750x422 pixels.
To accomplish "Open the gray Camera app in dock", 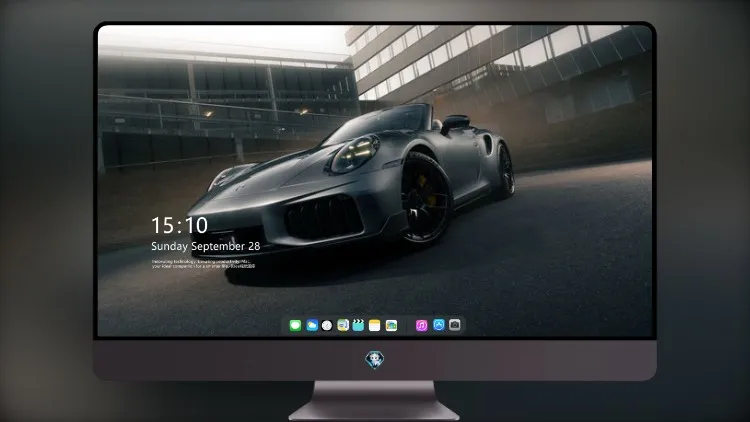I will tap(455, 325).
